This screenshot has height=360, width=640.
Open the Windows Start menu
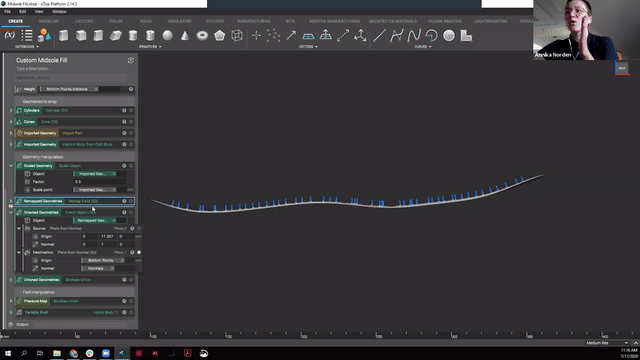[x=8, y=353]
